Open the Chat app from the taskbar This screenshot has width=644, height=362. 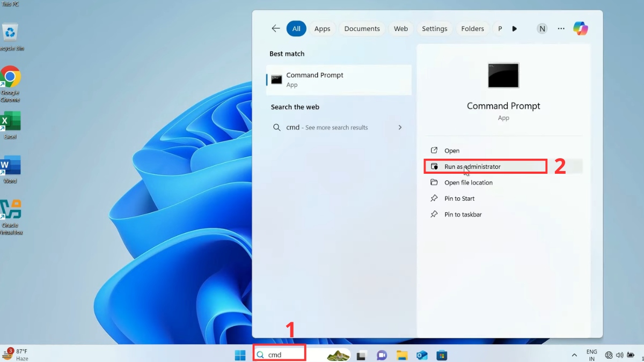point(382,354)
